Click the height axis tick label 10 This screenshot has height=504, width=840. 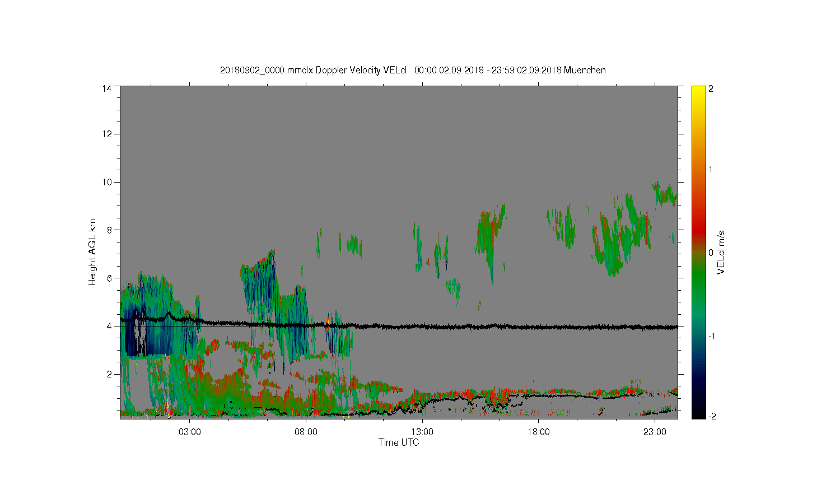pyautogui.click(x=106, y=182)
